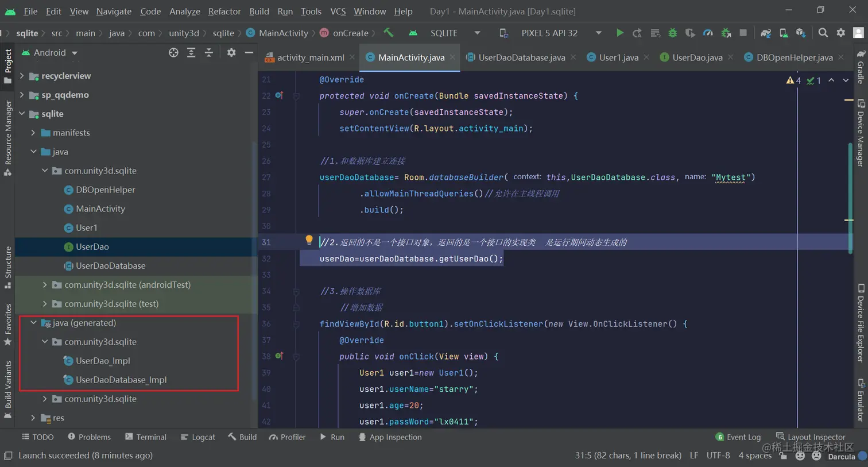
Task: Open the Layout Inspector
Action: point(811,437)
